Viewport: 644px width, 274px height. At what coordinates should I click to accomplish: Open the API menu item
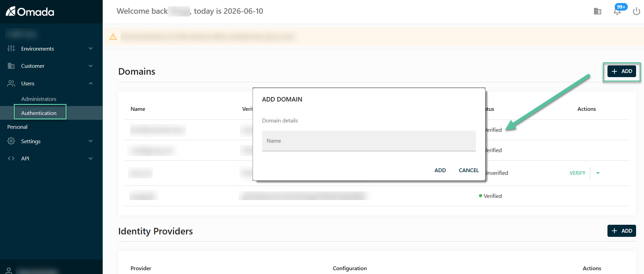coord(25,158)
